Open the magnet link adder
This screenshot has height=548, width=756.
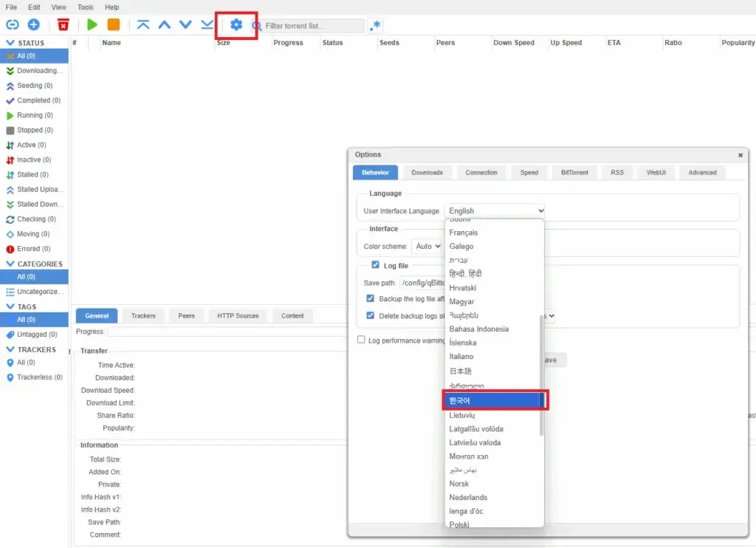11,24
